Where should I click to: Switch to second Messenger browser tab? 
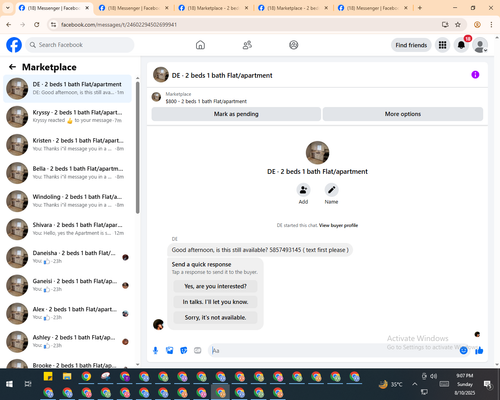133,8
